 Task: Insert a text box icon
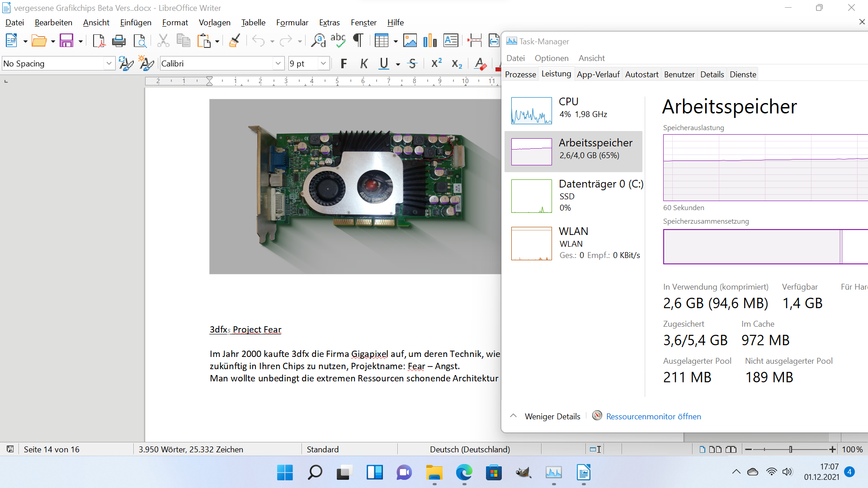click(451, 41)
